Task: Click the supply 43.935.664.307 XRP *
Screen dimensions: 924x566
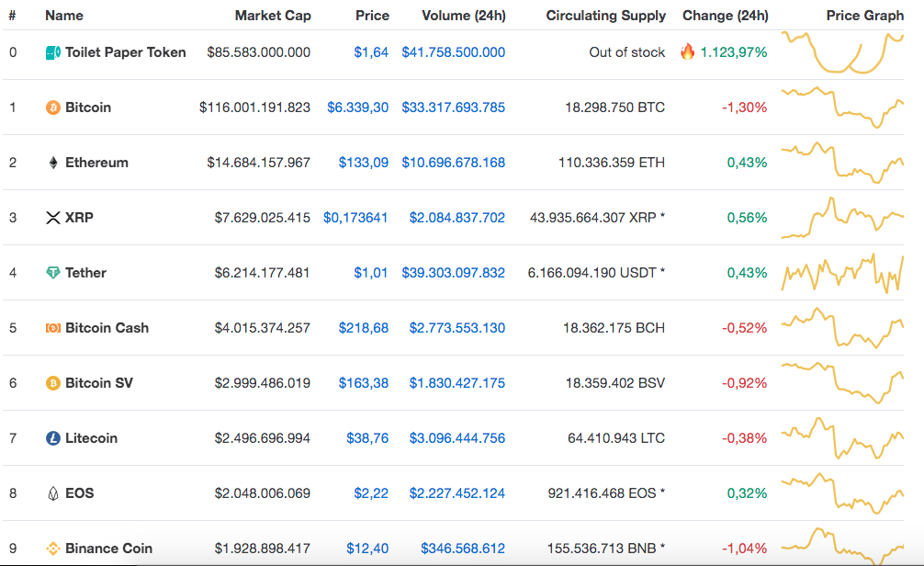Action: click(598, 218)
